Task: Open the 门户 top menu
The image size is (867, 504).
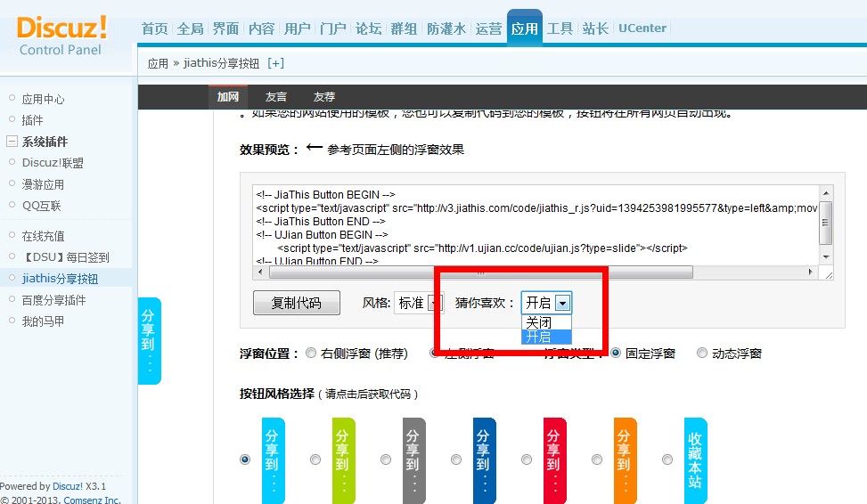Action: click(x=333, y=28)
